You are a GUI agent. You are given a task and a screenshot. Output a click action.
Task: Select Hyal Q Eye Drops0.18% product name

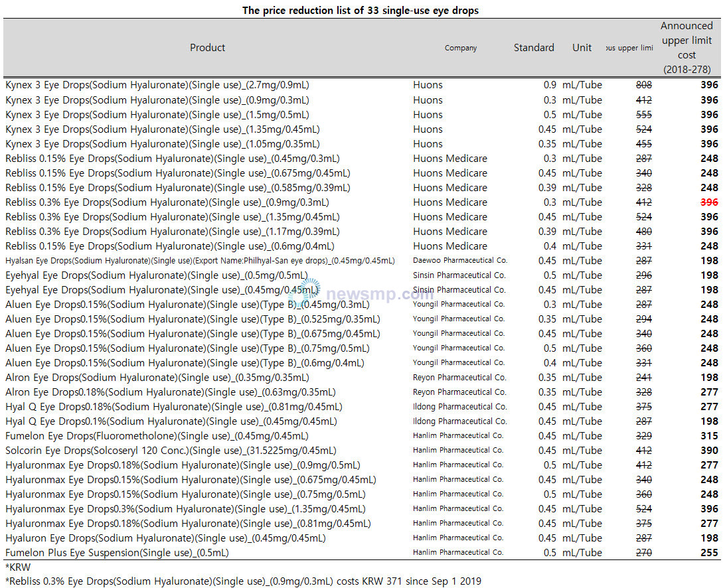(x=174, y=407)
